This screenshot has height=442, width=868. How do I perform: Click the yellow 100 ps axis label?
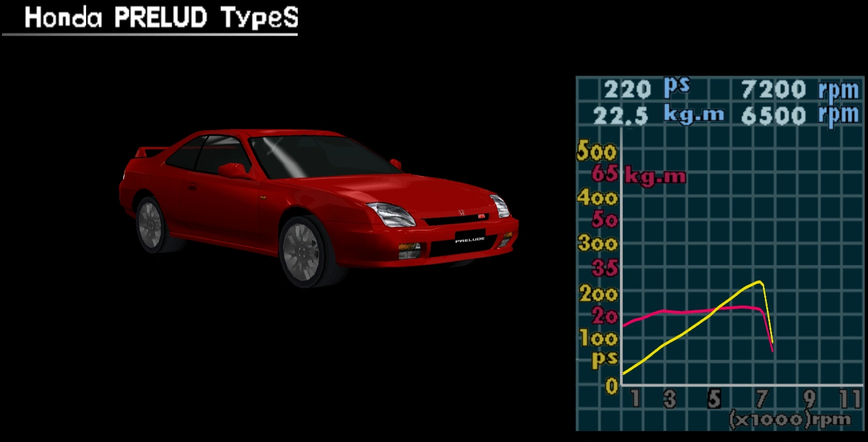598,347
